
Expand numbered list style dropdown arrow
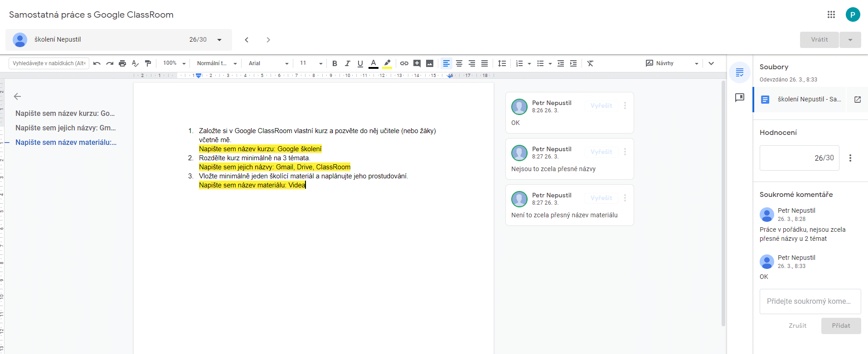(x=529, y=64)
